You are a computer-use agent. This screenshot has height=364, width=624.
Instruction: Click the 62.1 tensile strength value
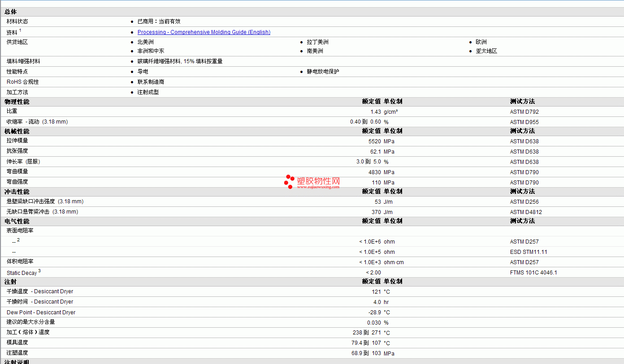[376, 152]
